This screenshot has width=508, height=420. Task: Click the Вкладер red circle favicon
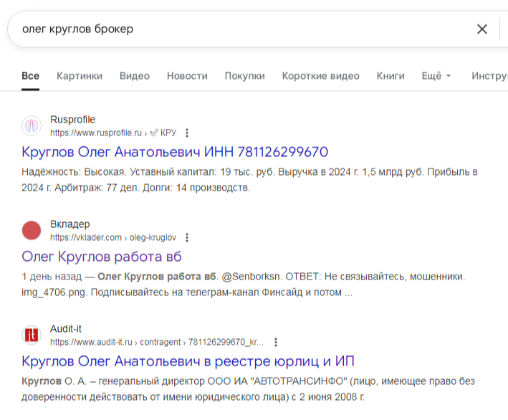point(32,230)
